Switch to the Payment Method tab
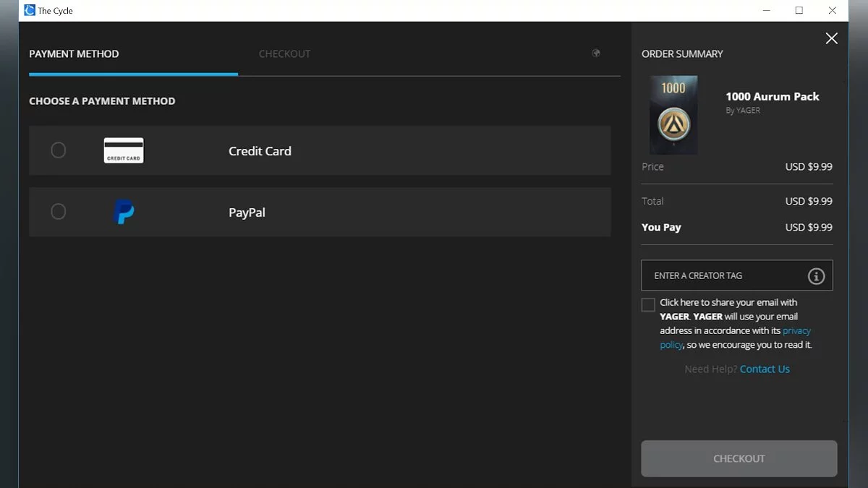Viewport: 868px width, 488px height. pos(74,54)
